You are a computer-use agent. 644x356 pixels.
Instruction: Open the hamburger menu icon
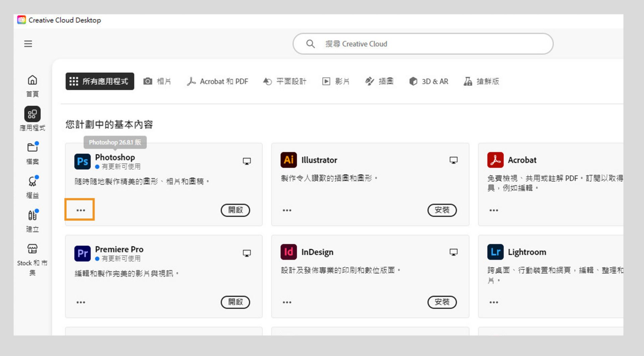click(28, 44)
